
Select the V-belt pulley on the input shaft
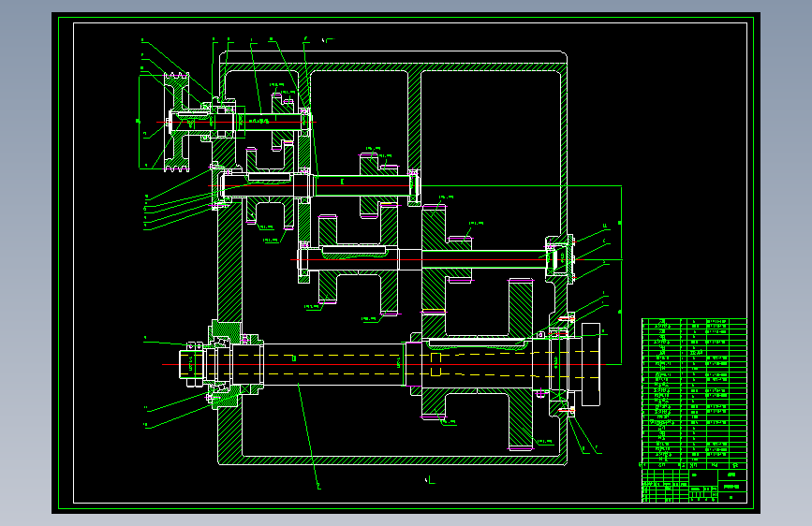coord(177,123)
